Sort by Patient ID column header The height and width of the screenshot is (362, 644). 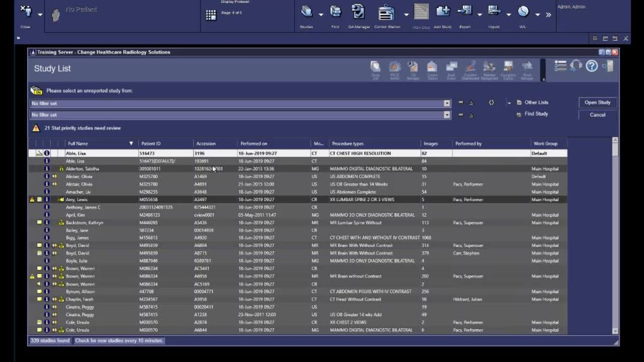[166, 144]
